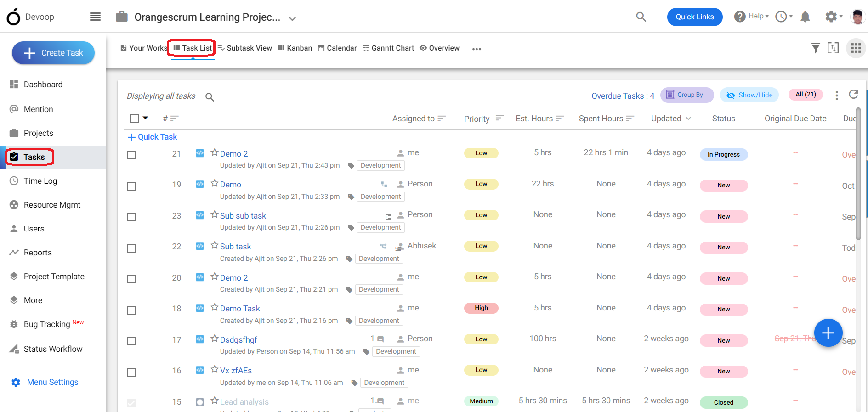Open the Demo task link

click(x=231, y=185)
